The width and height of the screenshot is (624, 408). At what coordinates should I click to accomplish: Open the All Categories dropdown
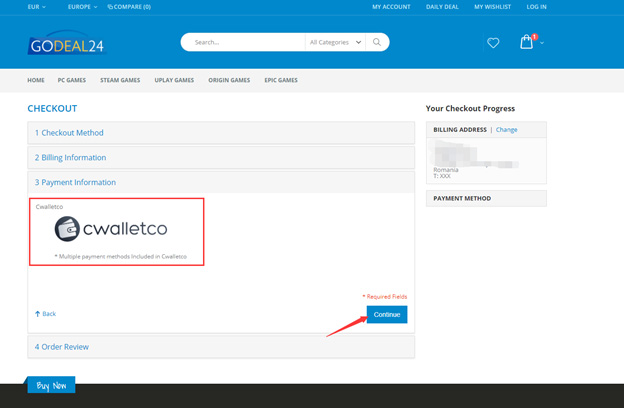point(335,42)
